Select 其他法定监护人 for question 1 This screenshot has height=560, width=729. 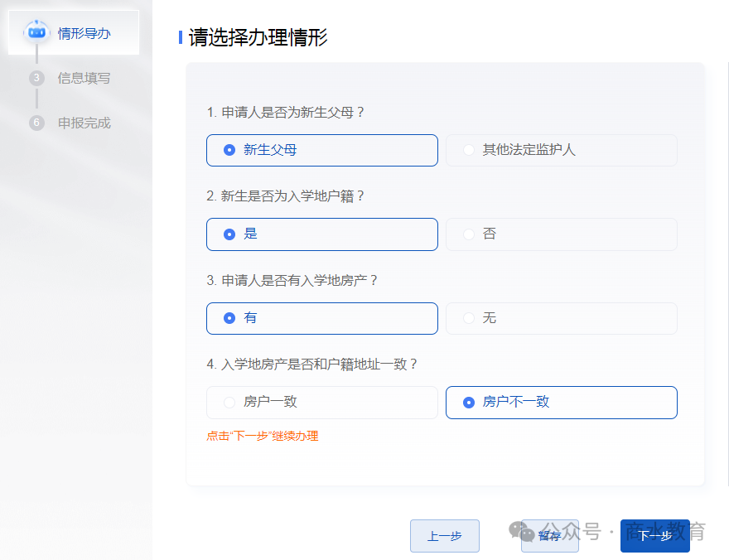tap(561, 150)
